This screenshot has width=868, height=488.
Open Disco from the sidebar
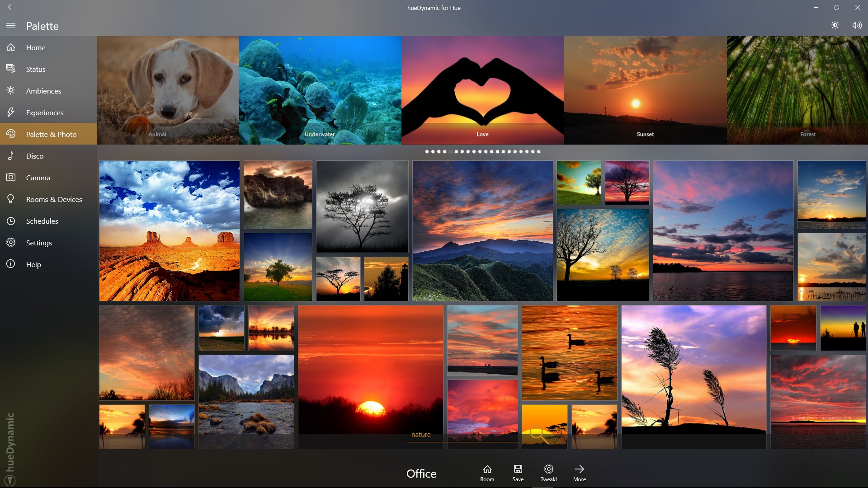tap(35, 156)
